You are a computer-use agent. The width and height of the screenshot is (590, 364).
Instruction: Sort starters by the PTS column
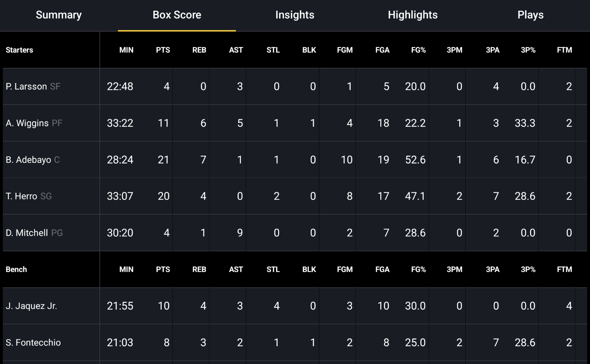point(163,50)
